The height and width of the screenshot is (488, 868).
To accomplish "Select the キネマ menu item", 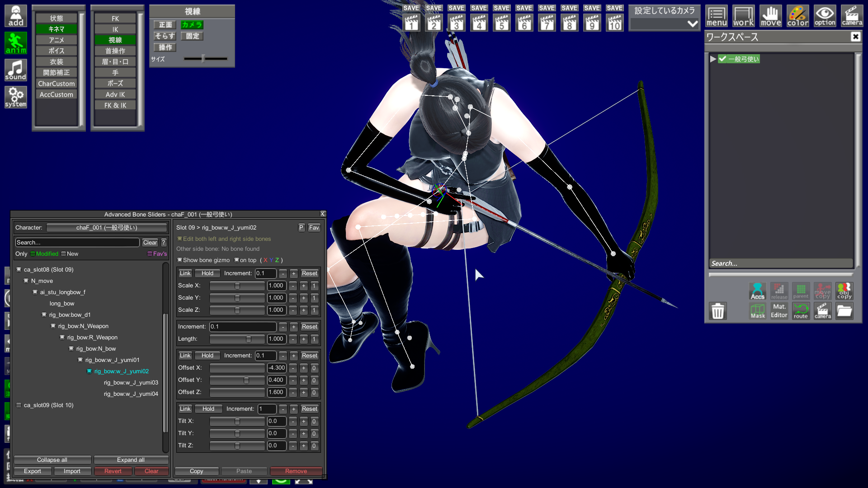I will pos(57,29).
